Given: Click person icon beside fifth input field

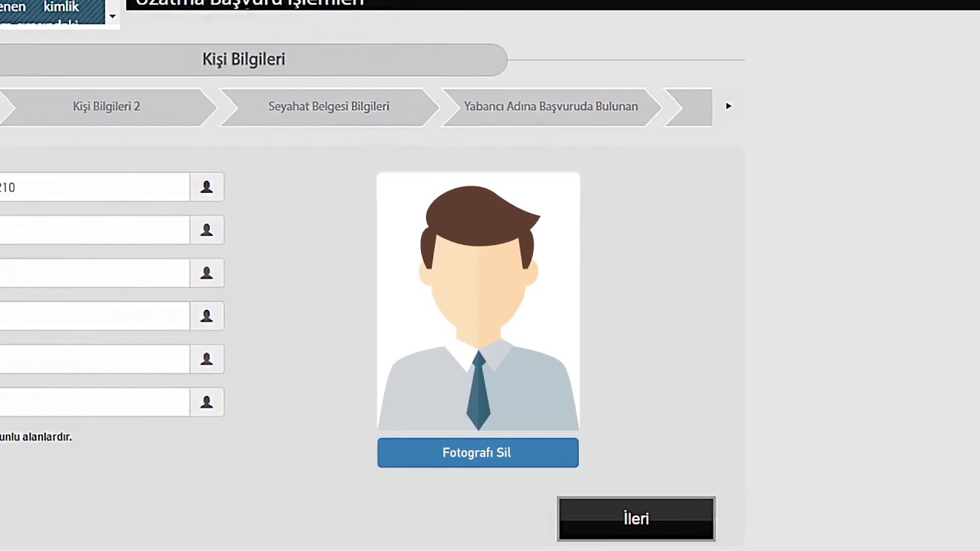Looking at the screenshot, I should pos(207,359).
